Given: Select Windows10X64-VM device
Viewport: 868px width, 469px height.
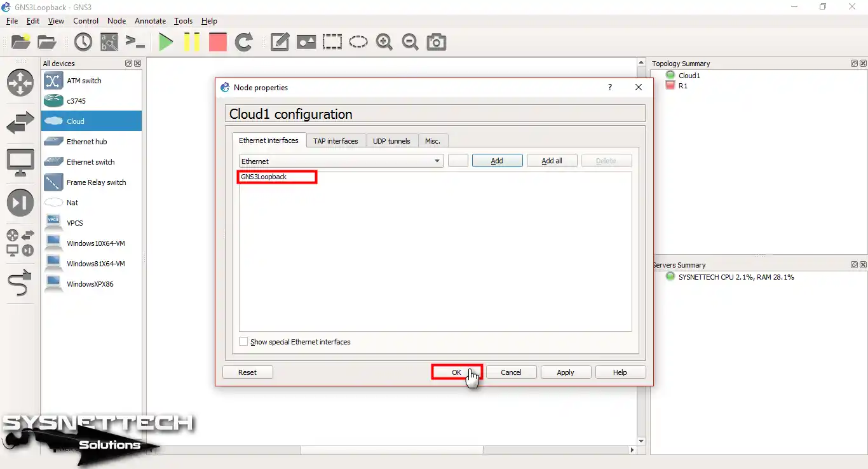Looking at the screenshot, I should click(x=92, y=243).
